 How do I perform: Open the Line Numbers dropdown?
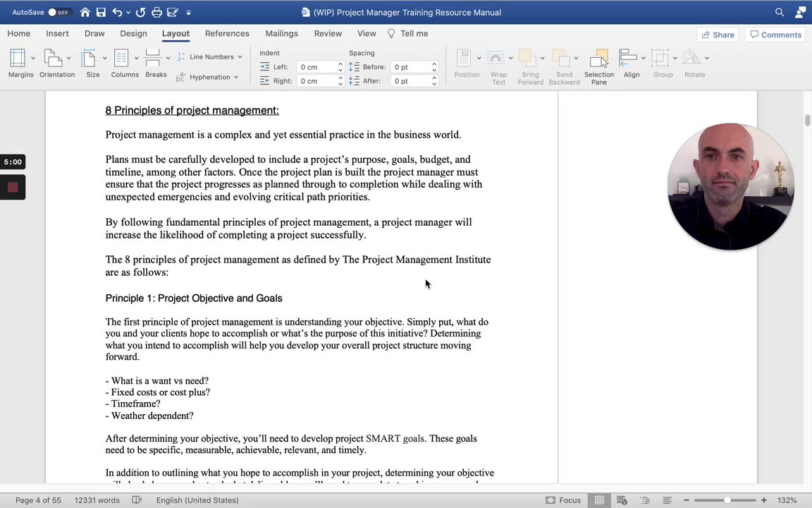(210, 56)
